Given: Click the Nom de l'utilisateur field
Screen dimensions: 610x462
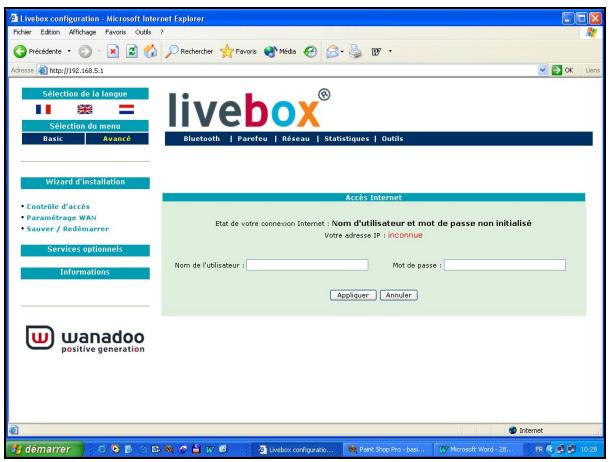Looking at the screenshot, I should coord(307,265).
